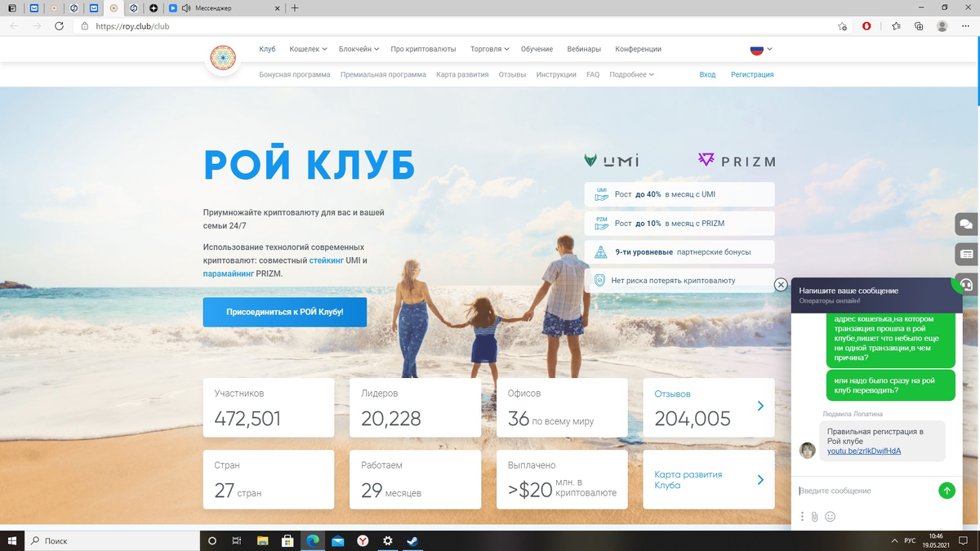The width and height of the screenshot is (980, 551).
Task: Open the Карта развития Клуба card
Action: pos(709,479)
